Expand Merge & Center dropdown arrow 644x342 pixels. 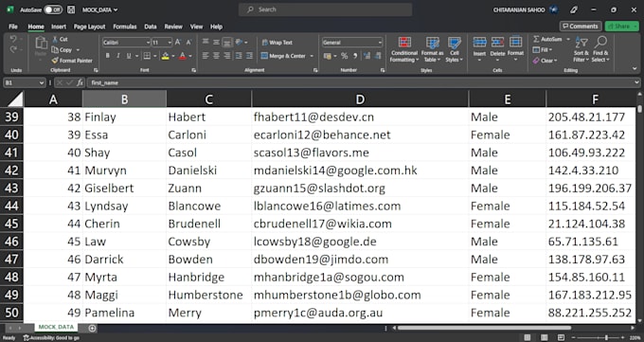[312, 56]
